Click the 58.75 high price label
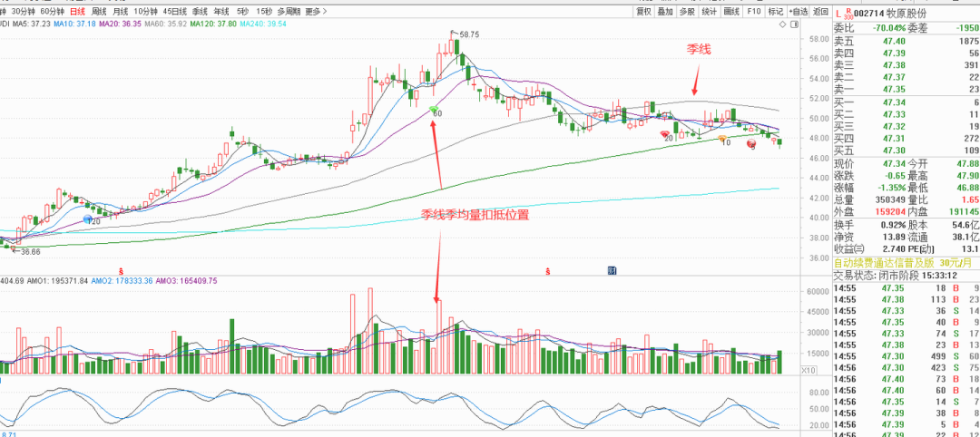980x437 pixels. (x=469, y=35)
